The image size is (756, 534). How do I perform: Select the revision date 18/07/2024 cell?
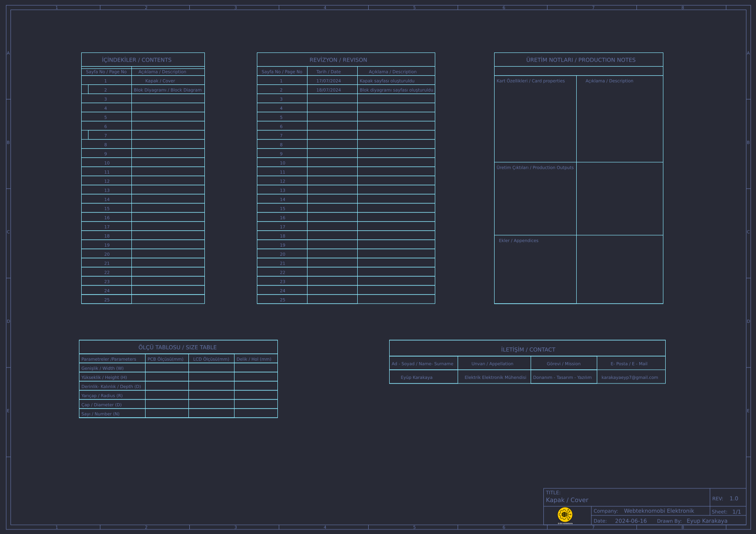[328, 90]
